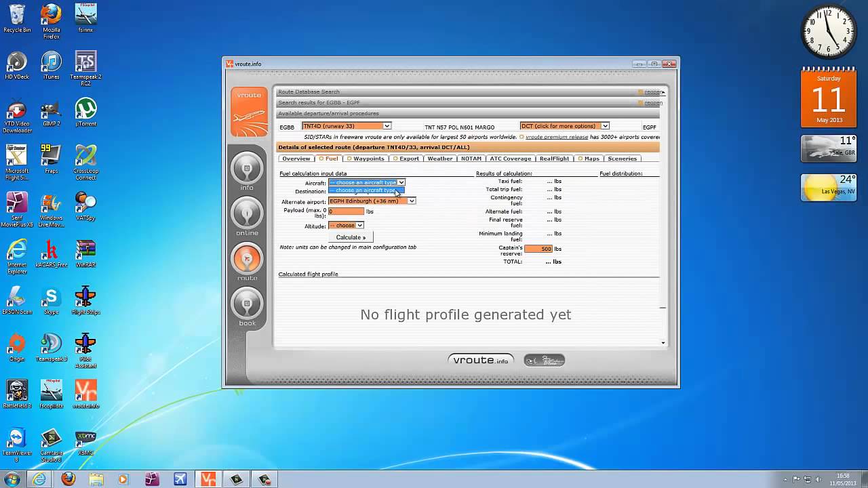The image size is (868, 488).
Task: Launch the iTunes desktop shortcut
Action: [x=51, y=66]
